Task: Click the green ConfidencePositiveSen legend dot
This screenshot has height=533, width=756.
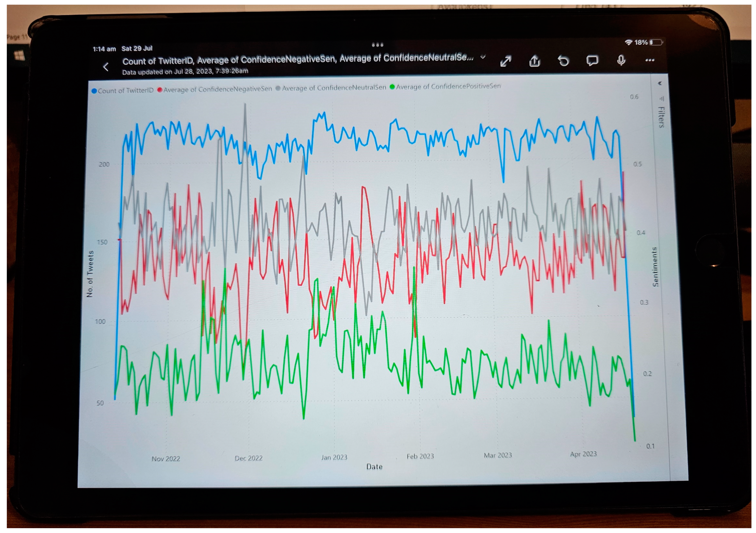Action: [392, 87]
